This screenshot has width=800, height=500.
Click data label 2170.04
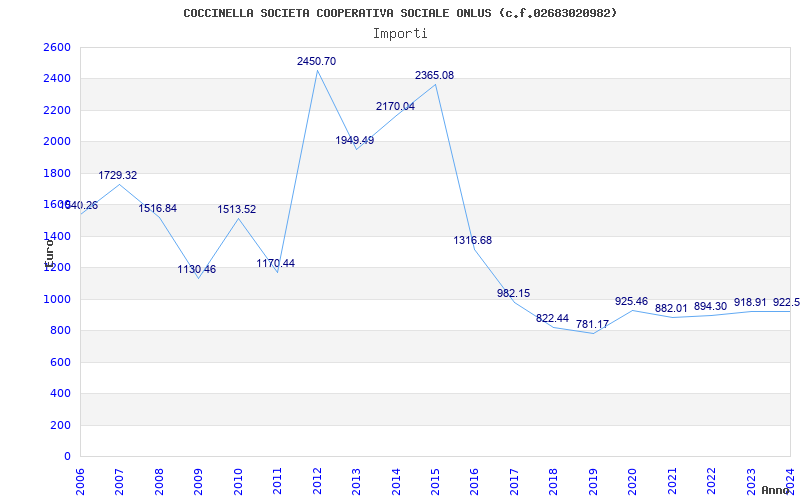(x=395, y=107)
